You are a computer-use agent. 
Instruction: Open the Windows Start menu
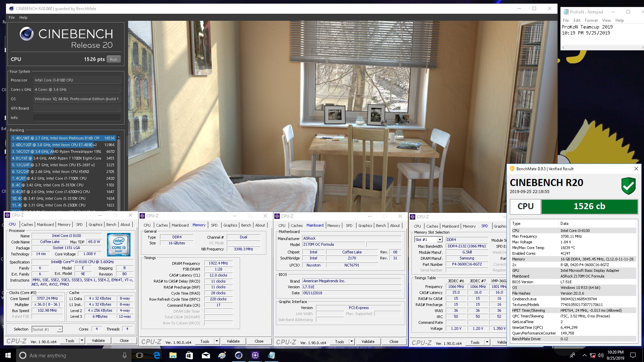click(8, 355)
